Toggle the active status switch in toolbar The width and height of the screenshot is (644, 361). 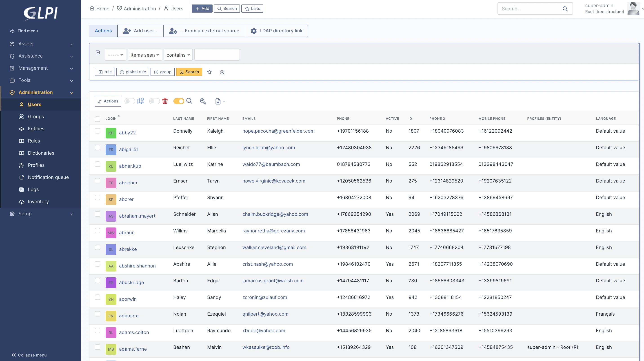178,101
